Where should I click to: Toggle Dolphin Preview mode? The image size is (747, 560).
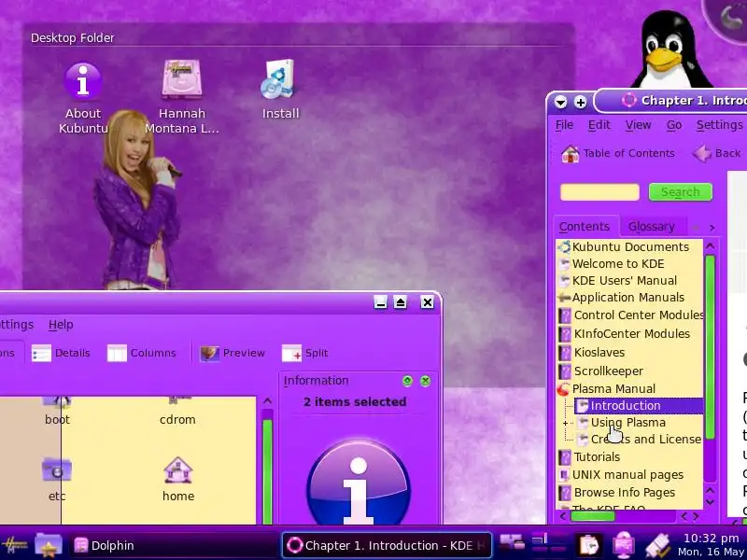point(233,353)
